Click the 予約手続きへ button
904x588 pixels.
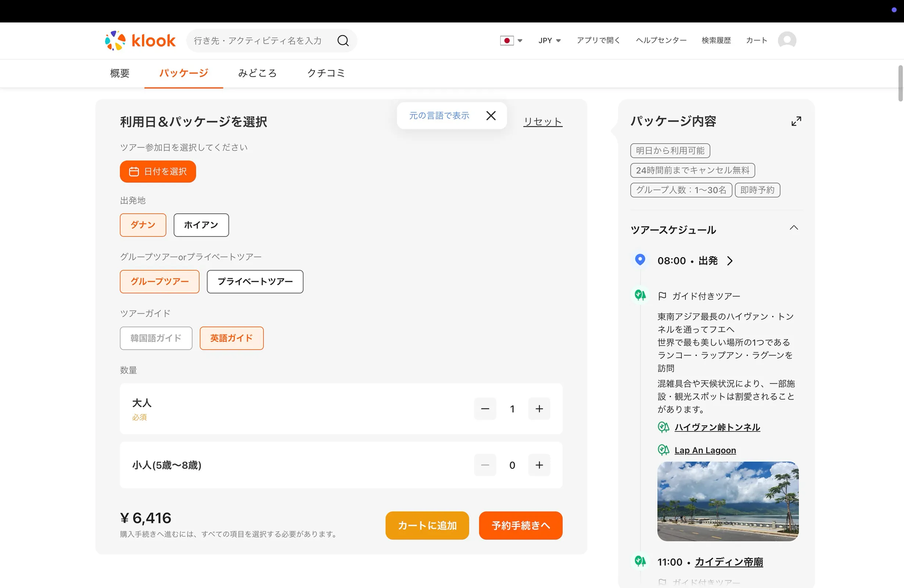(x=520, y=525)
